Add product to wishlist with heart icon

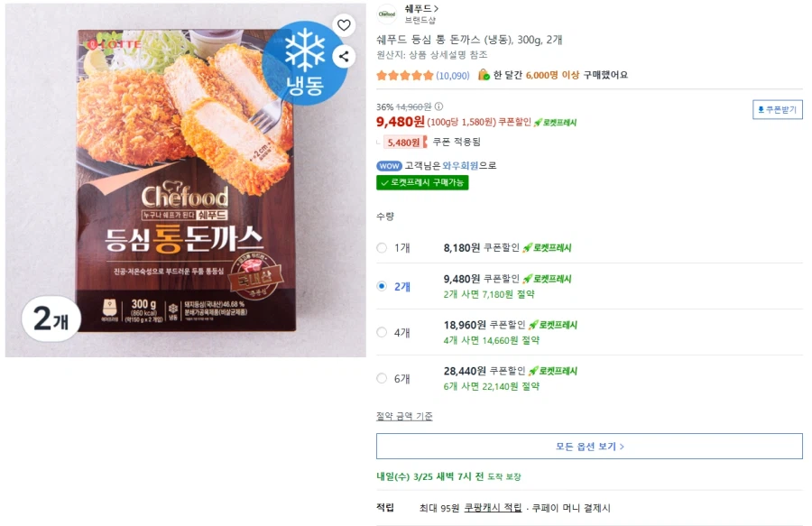tap(343, 25)
